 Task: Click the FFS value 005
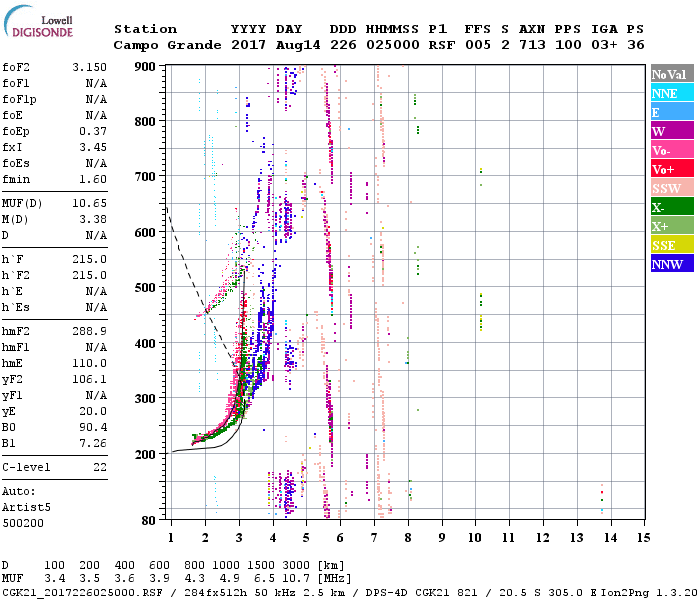point(478,45)
